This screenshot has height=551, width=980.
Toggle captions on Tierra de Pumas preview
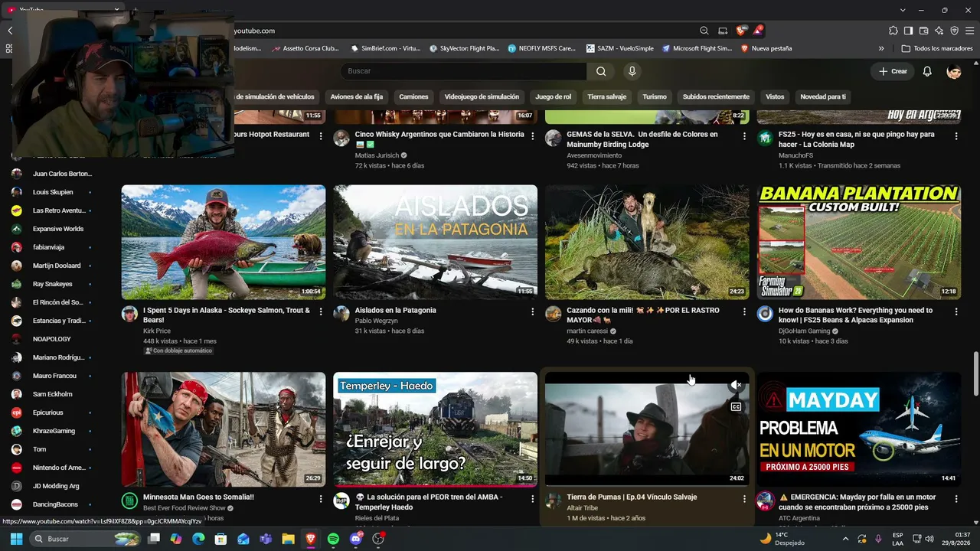pos(736,406)
